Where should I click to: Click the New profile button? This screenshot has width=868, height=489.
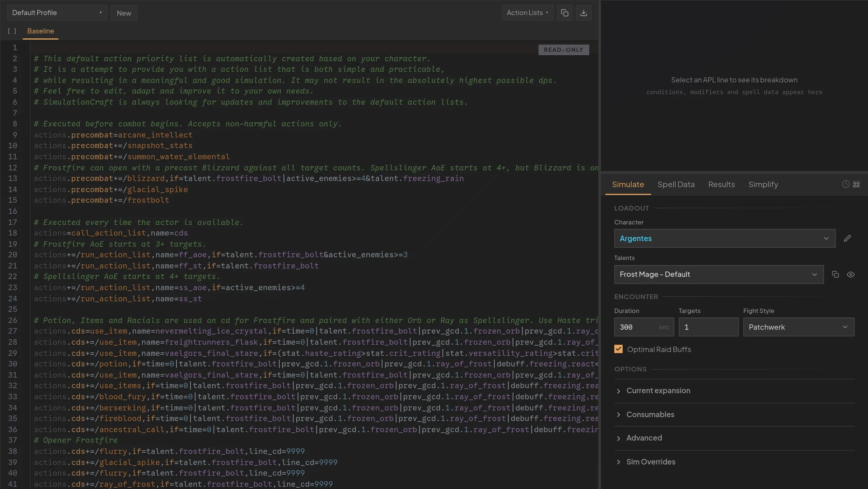click(124, 13)
